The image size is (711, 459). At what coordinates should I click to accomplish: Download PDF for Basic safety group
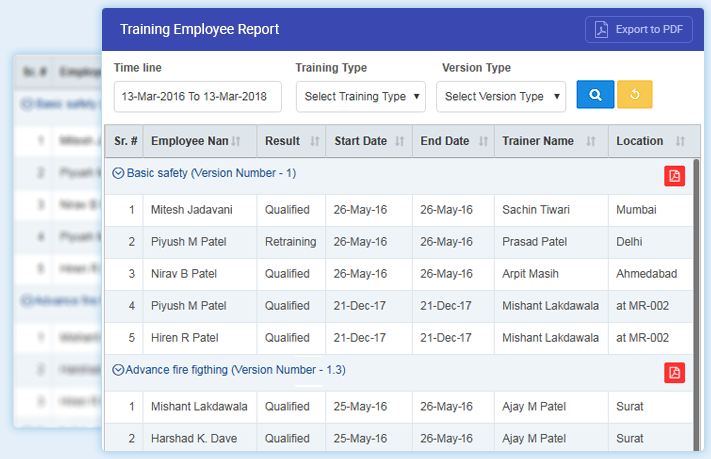pos(674,176)
